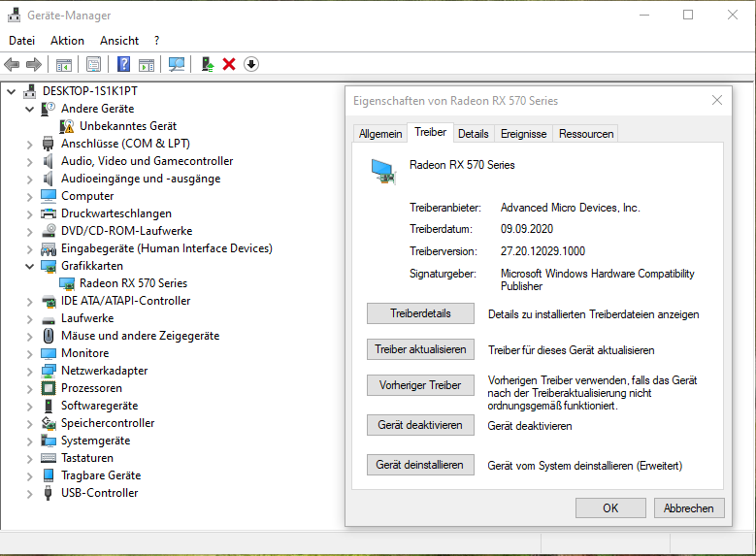The width and height of the screenshot is (756, 556).
Task: Click Advanced Micro Devices, Inc. text
Action: pos(570,208)
